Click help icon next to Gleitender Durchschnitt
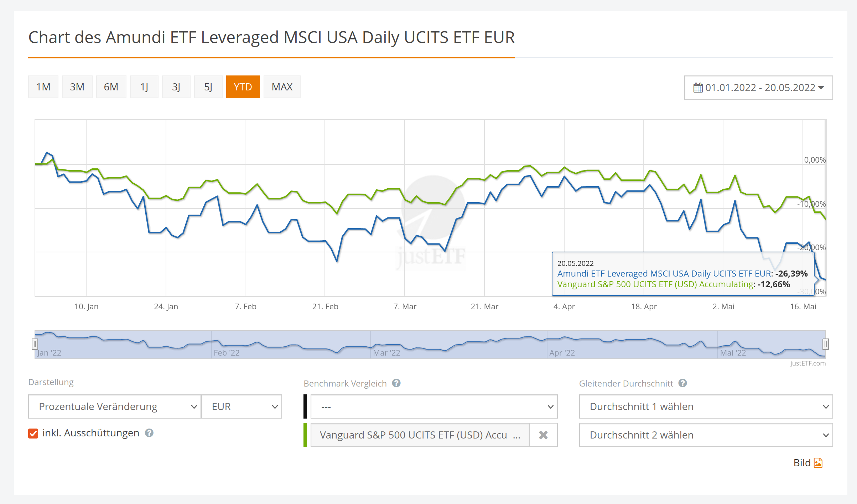 682,383
